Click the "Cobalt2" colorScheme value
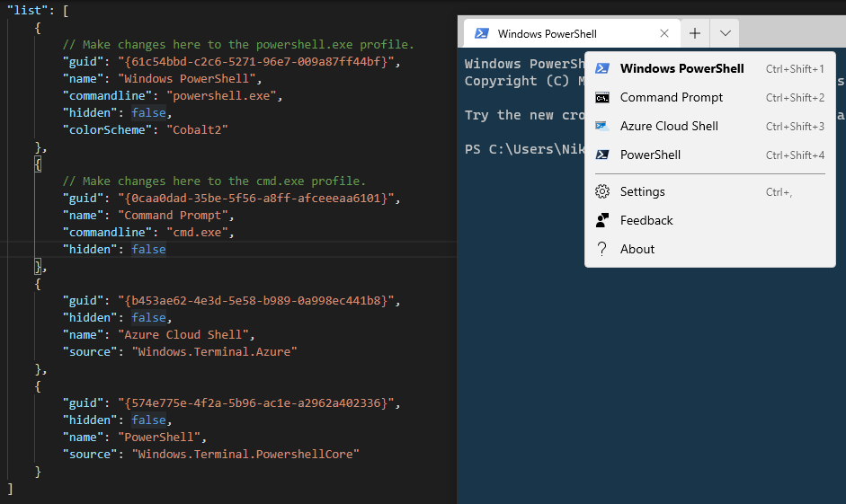This screenshot has height=504, width=846. [x=197, y=130]
